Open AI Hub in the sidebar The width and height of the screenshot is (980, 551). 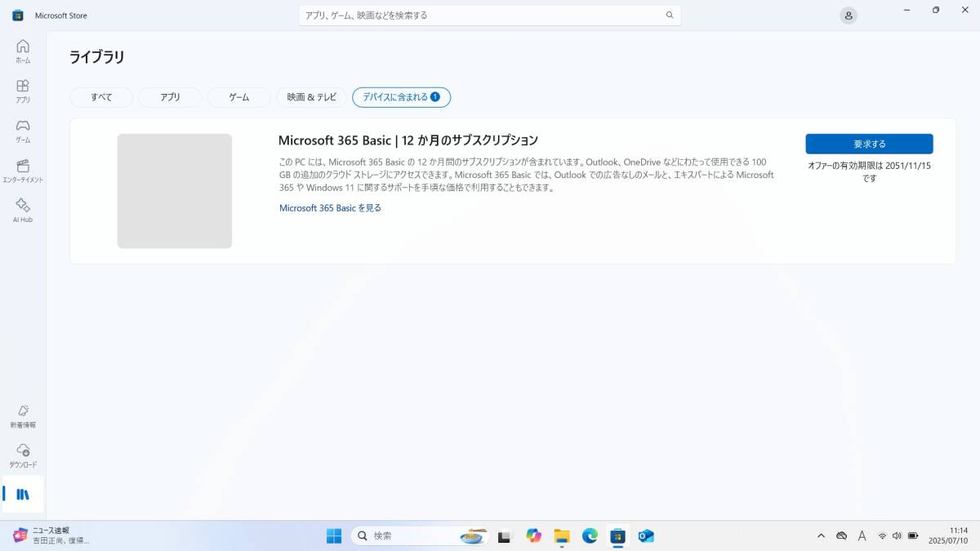click(x=23, y=211)
